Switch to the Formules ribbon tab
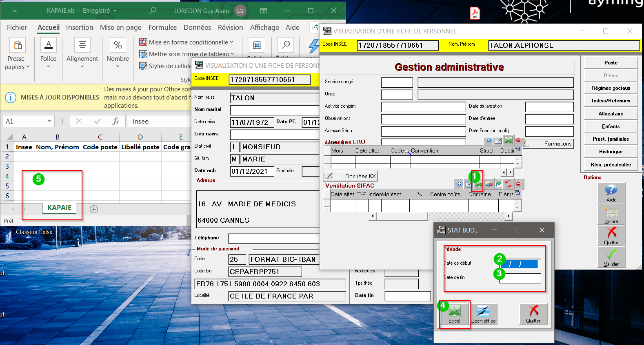 coord(162,27)
